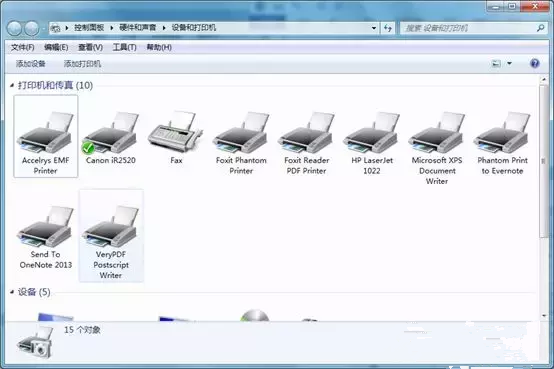Click the 添加设备 button
Viewport: 554px width, 369px height.
[x=31, y=64]
